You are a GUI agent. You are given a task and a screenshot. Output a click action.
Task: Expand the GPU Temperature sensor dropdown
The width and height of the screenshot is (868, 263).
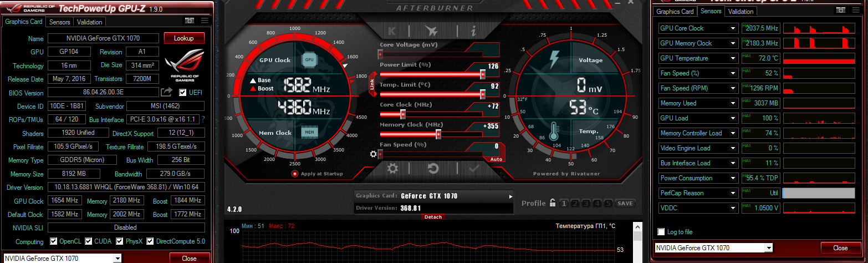[x=733, y=58]
